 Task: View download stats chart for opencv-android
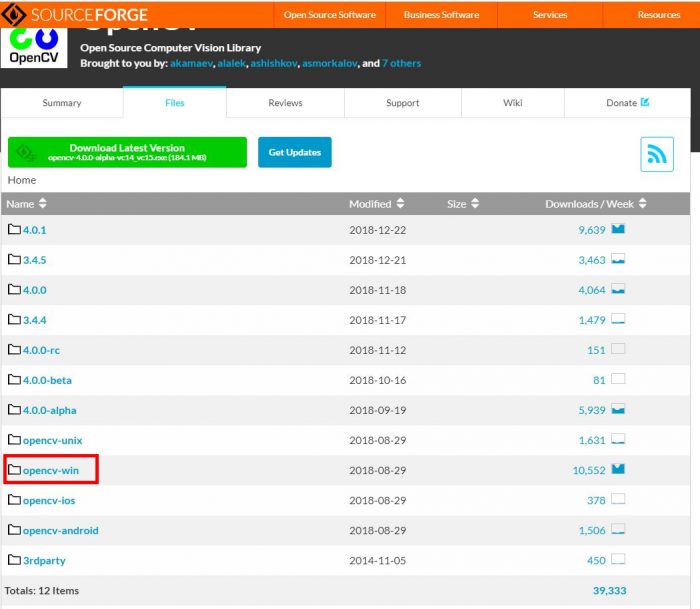pos(618,530)
